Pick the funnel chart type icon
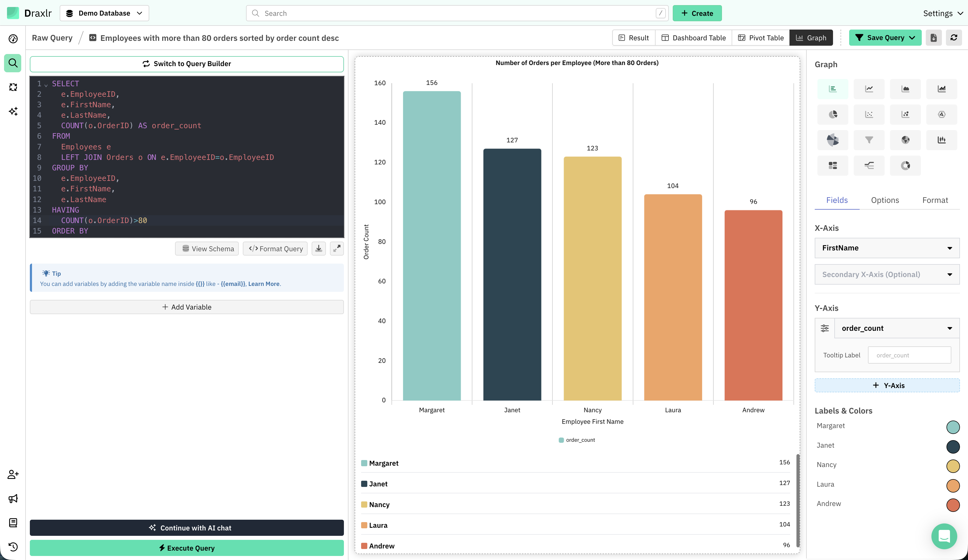This screenshot has width=968, height=560. [869, 140]
